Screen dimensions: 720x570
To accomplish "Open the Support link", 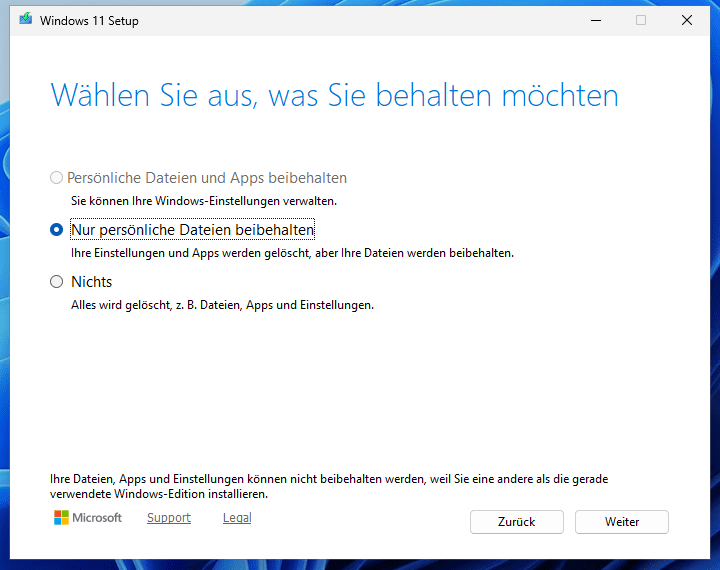I will [x=169, y=518].
